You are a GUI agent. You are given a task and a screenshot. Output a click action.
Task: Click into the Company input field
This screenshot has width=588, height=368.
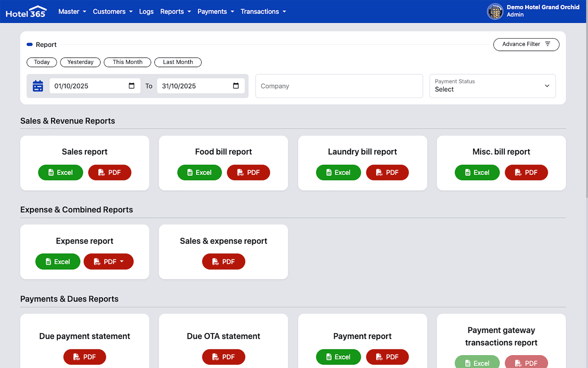[x=339, y=86]
